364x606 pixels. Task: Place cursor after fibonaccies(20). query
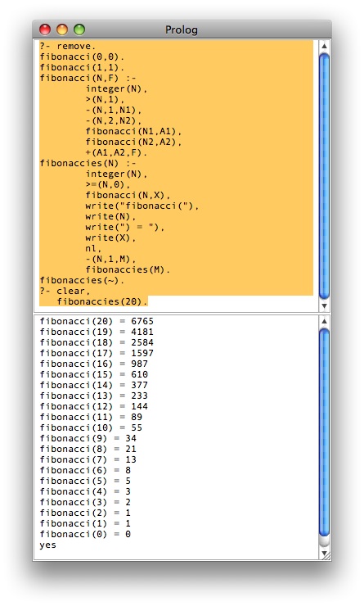point(149,301)
